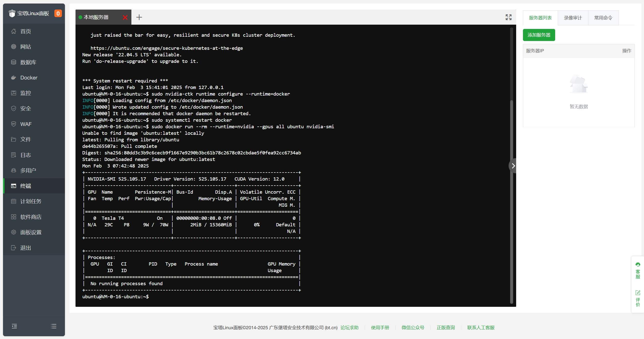Screen dimensions: 644x339
Task: Switch to the 常用命令 tab
Action: [603, 18]
